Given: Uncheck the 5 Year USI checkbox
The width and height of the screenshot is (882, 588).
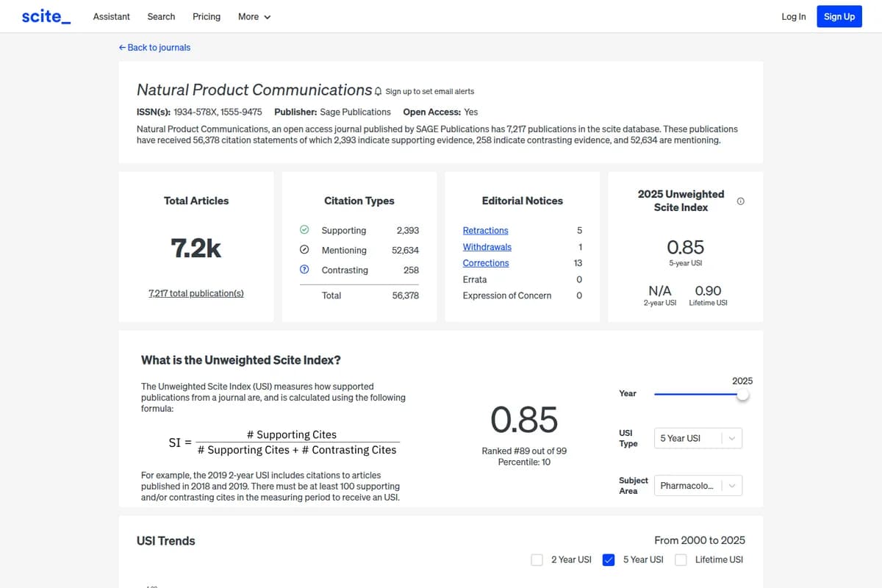Looking at the screenshot, I should (609, 559).
